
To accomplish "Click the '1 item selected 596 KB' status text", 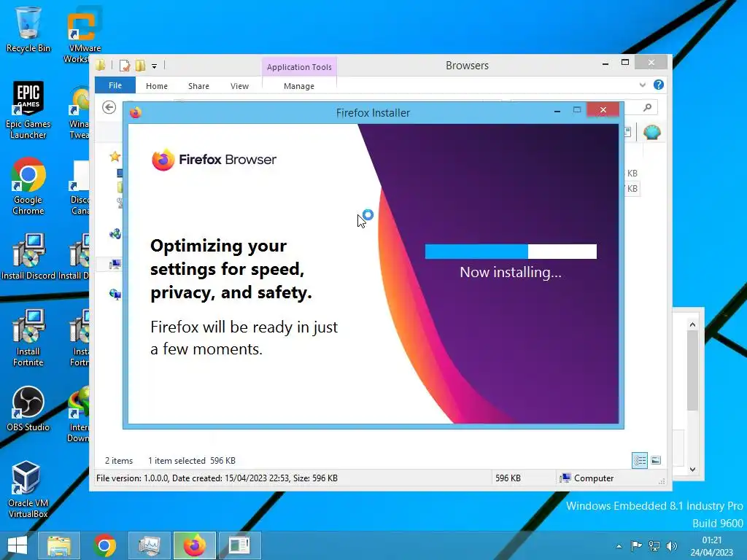I will (192, 461).
